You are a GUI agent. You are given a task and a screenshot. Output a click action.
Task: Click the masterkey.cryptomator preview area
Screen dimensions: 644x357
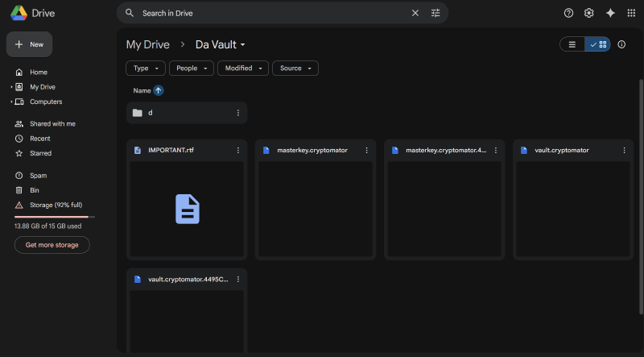coord(316,209)
